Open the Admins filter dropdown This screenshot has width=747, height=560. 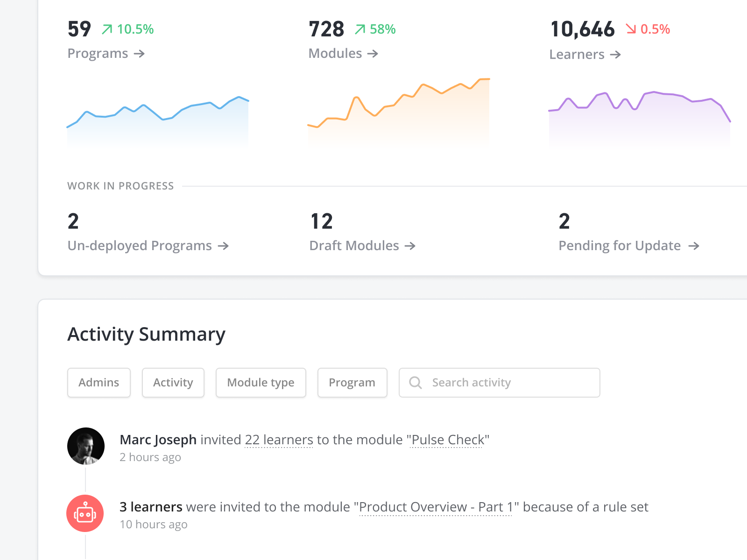click(x=99, y=383)
